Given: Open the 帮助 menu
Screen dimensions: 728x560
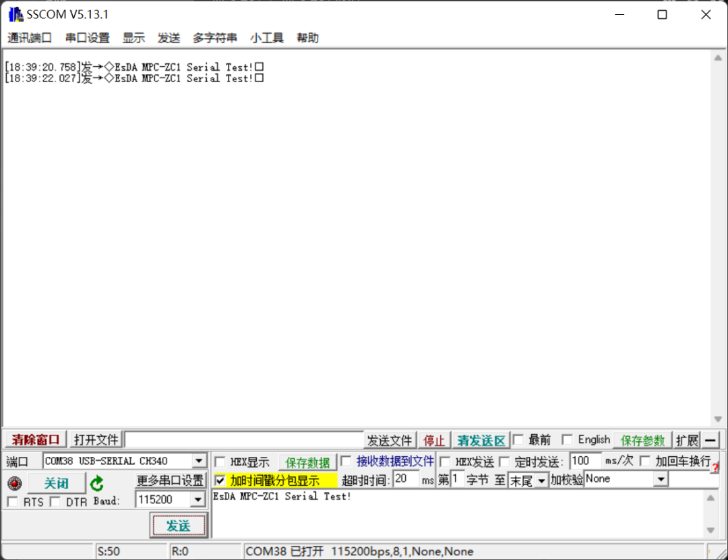Looking at the screenshot, I should point(307,38).
